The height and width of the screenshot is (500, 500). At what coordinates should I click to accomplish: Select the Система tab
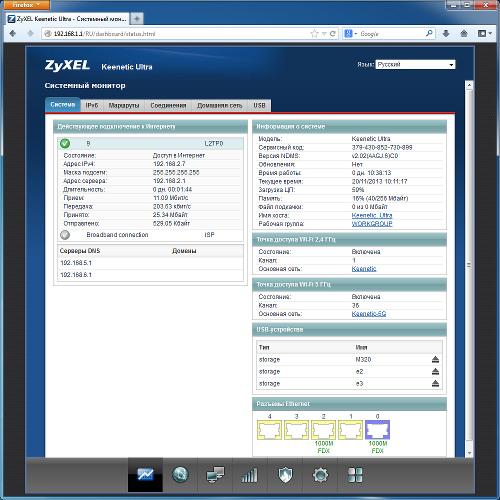tap(63, 105)
